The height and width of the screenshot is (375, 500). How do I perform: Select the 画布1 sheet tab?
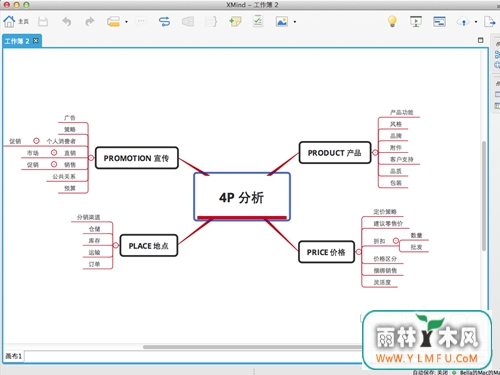click(x=13, y=356)
